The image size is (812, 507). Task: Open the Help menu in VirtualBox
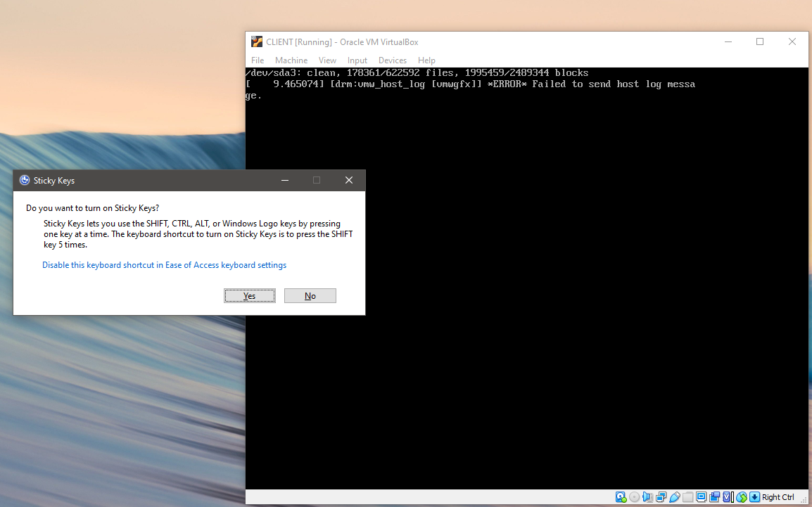[x=426, y=60]
